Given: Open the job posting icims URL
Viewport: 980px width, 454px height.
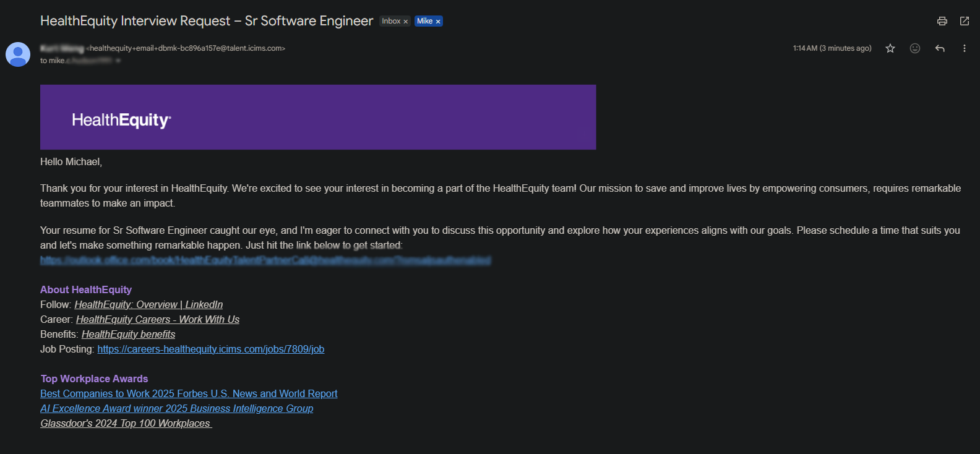Looking at the screenshot, I should tap(211, 349).
